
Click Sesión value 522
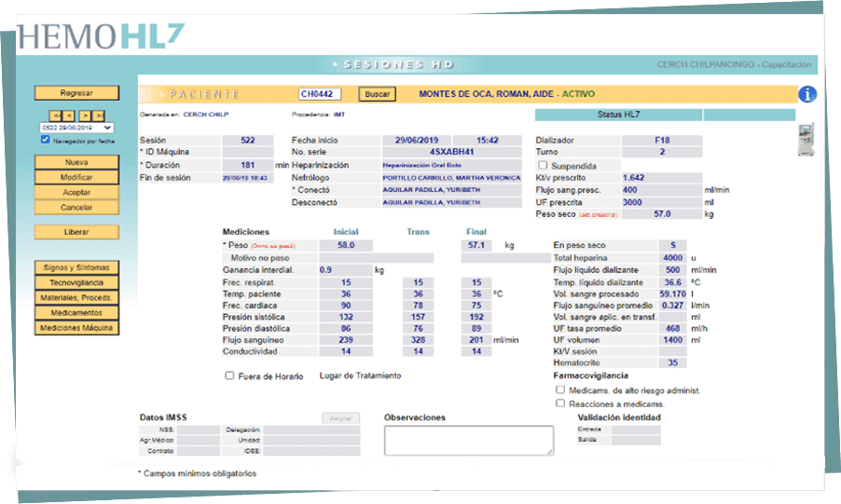[x=248, y=140]
